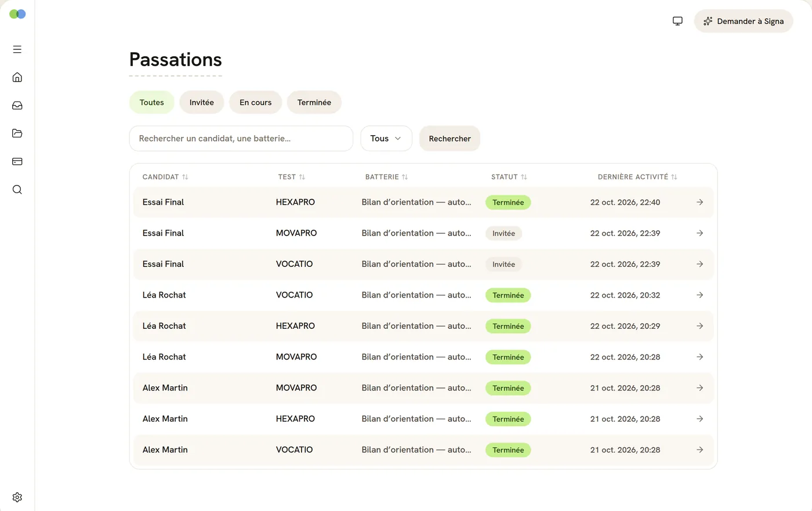Open the Léa Rochat HEXAPRO row arrow

[700, 326]
